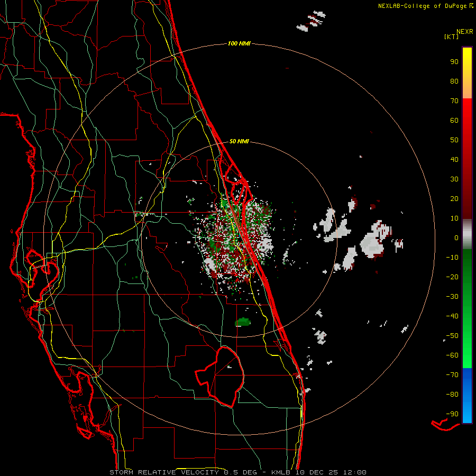Click the positive 30 value on velocity scale
Image resolution: width=476 pixels, height=476 pixels.
tap(454, 179)
